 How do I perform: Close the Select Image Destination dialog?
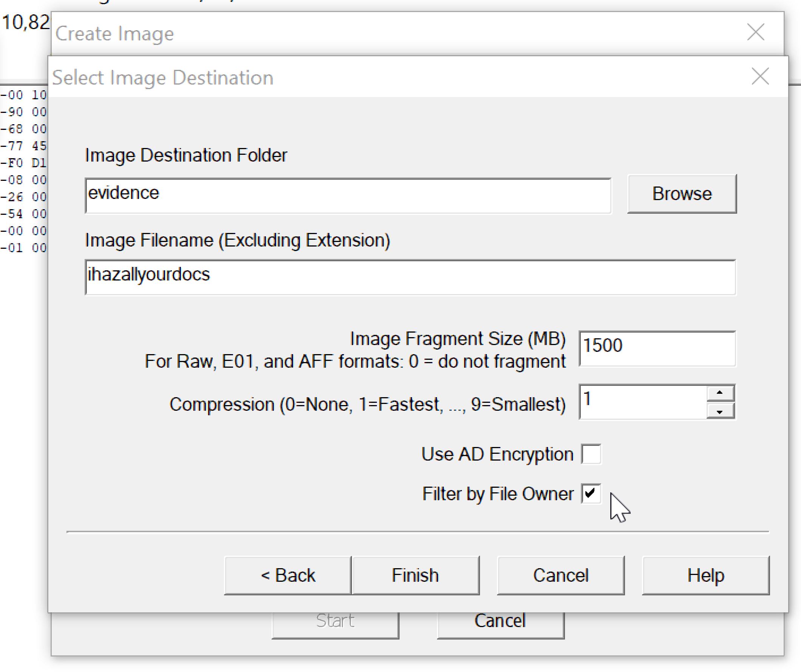click(760, 76)
